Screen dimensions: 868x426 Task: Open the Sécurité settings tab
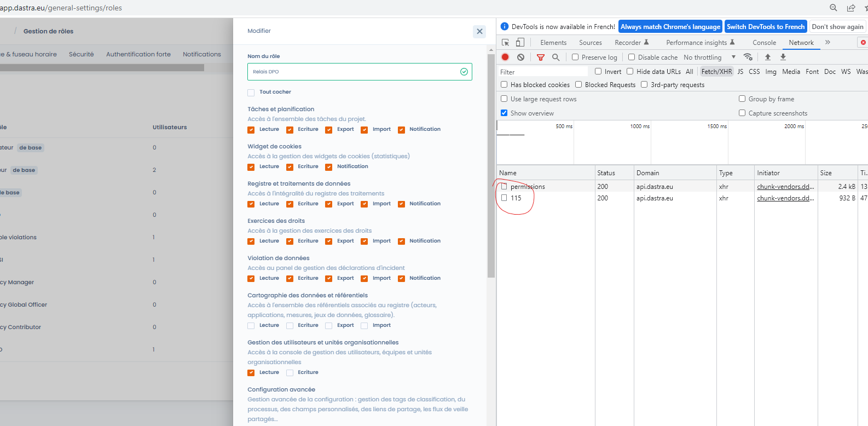[x=81, y=54]
